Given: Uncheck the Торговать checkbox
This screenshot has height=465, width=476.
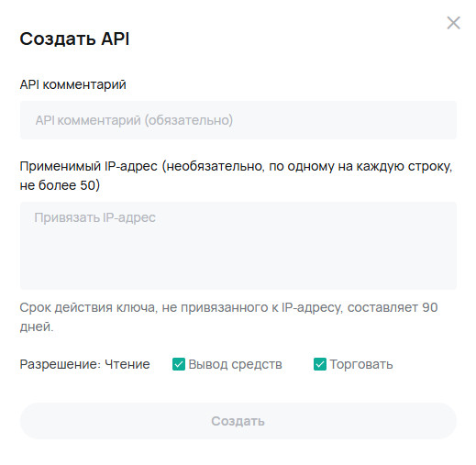Looking at the screenshot, I should tap(320, 364).
